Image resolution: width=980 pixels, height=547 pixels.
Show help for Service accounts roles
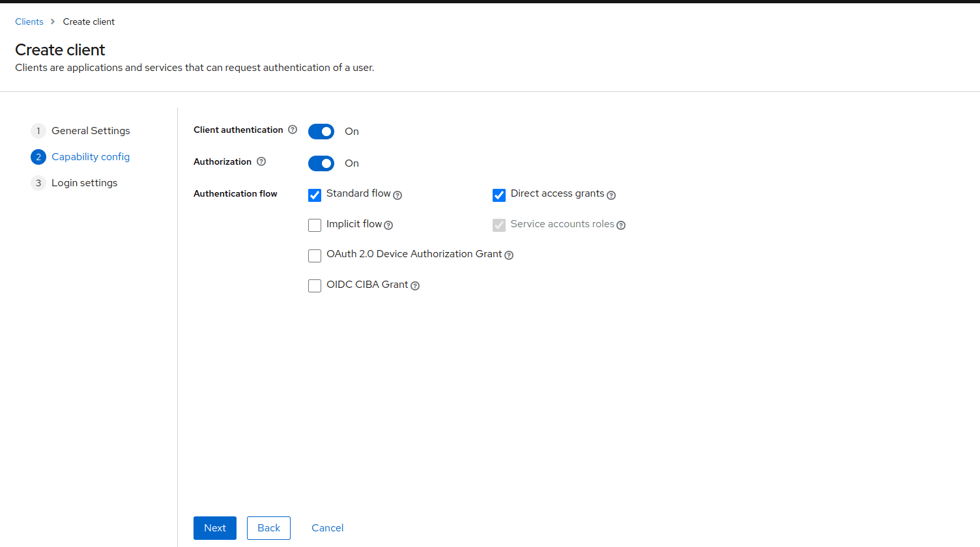(621, 225)
